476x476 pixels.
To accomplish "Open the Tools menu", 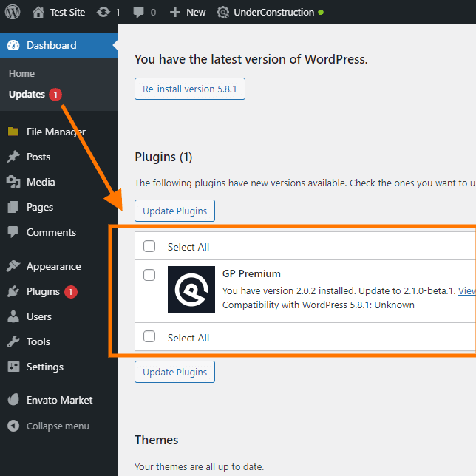I will click(38, 341).
